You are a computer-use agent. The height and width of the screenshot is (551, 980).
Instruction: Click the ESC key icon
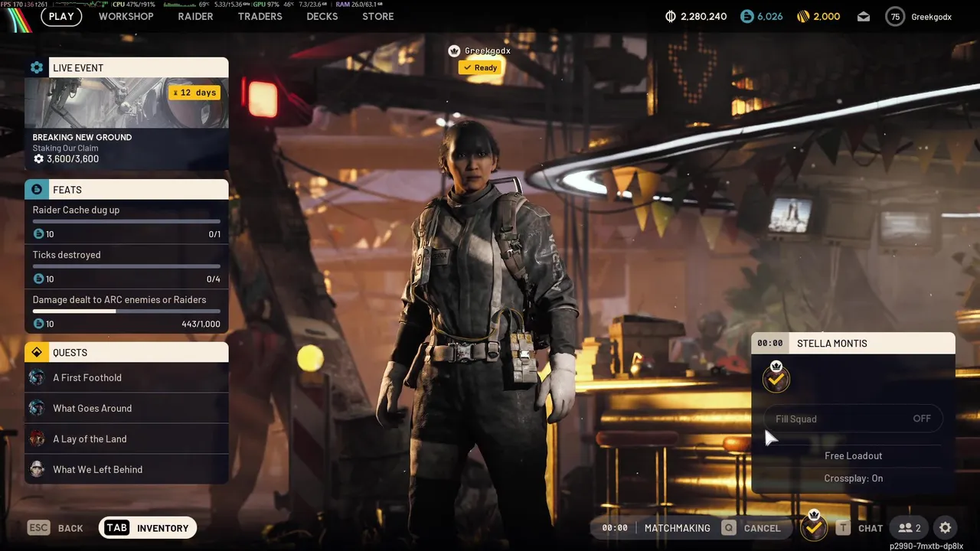[39, 528]
